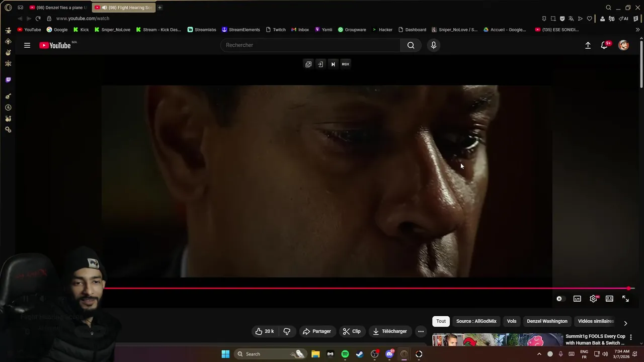This screenshot has width=644, height=362.
Task: Click the Rechercher search field
Action: click(310, 45)
